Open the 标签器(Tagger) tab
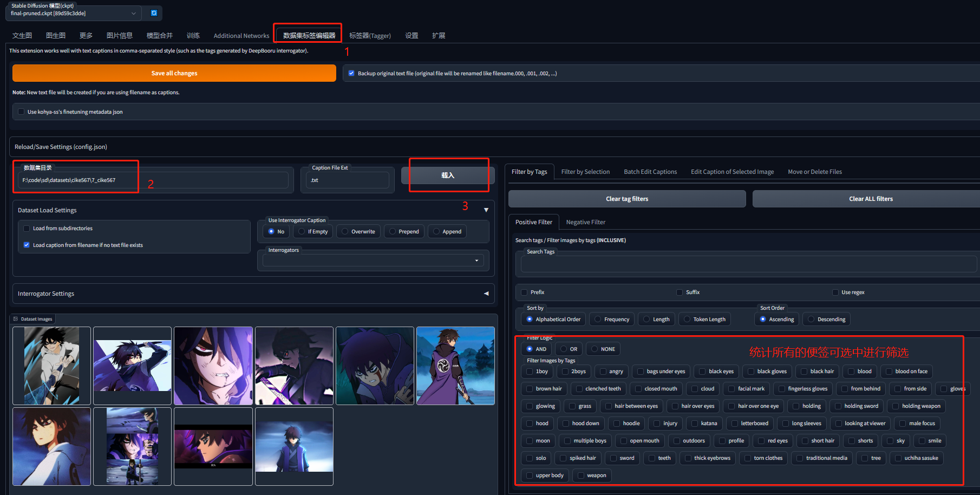Screen dimensions: 980x495 (370, 36)
